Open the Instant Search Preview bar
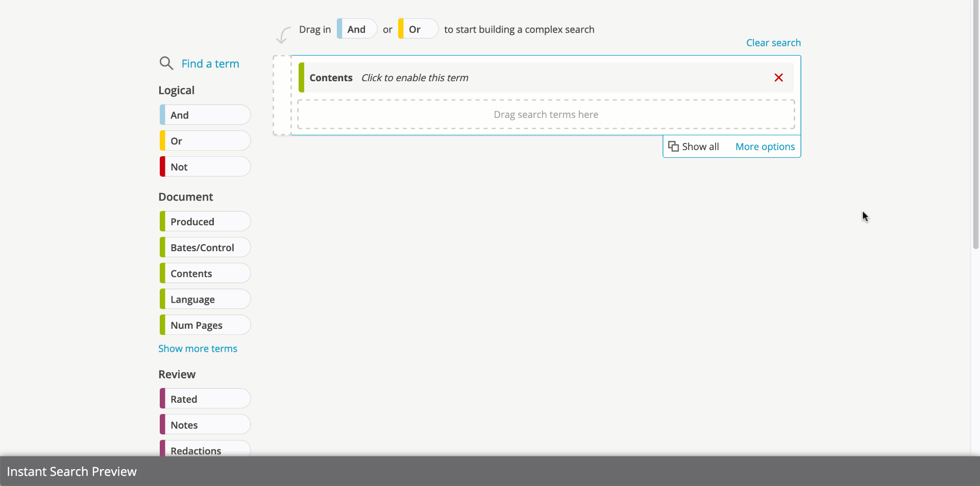 490,471
